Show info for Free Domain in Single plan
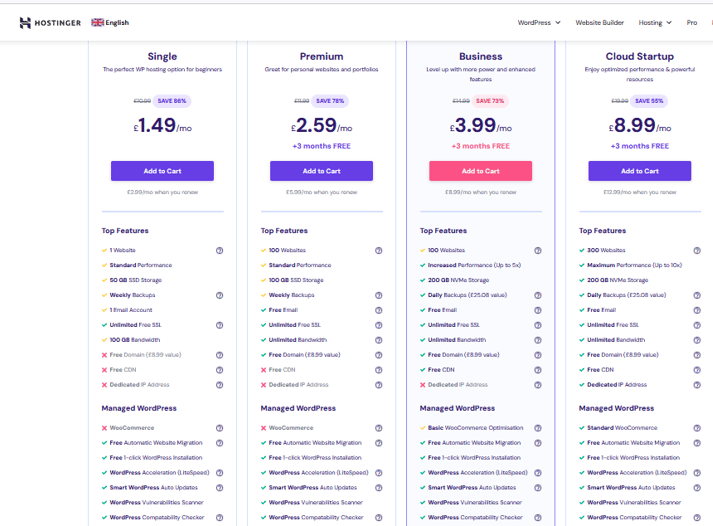 [x=220, y=355]
